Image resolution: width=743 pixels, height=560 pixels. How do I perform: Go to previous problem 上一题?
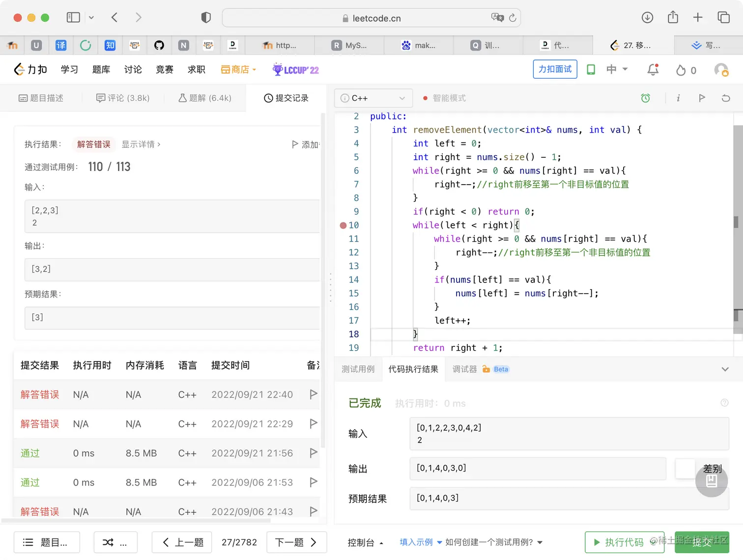coord(182,542)
